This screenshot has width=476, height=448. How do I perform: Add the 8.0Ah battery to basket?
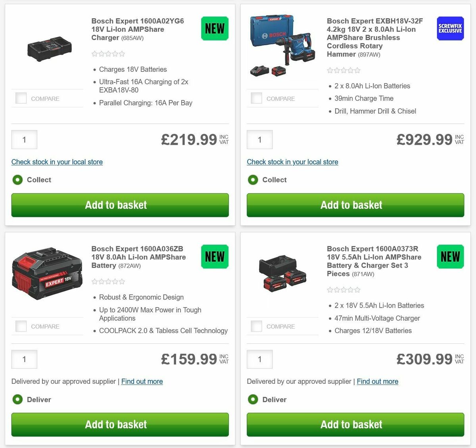(x=120, y=424)
